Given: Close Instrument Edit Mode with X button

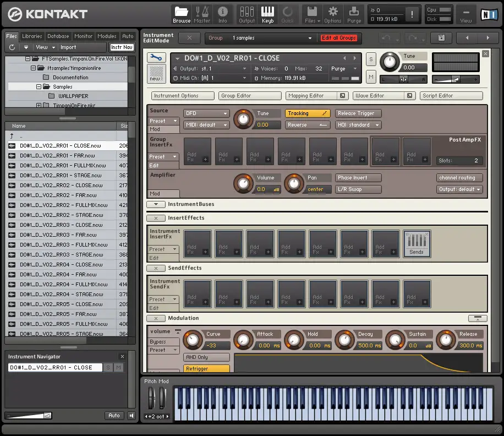Looking at the screenshot, I should pos(189,38).
